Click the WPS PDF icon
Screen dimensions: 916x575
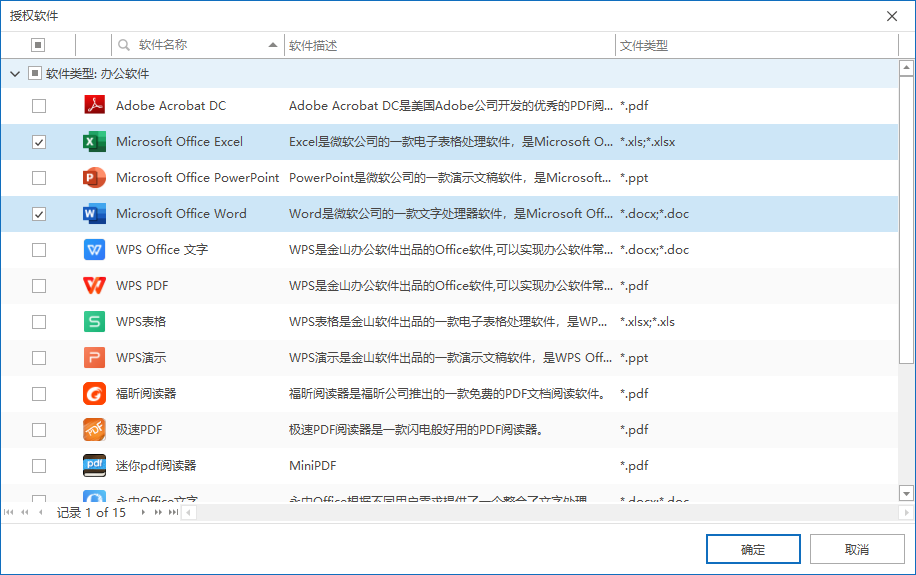pyautogui.click(x=94, y=286)
